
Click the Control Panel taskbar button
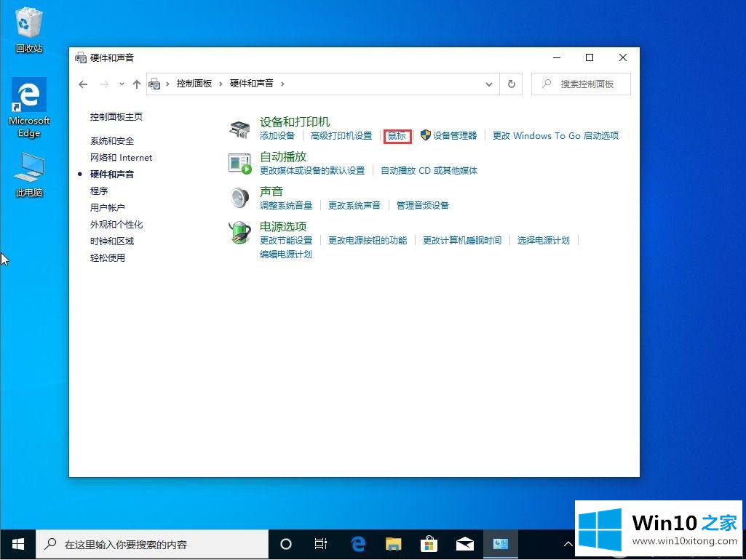click(x=501, y=544)
